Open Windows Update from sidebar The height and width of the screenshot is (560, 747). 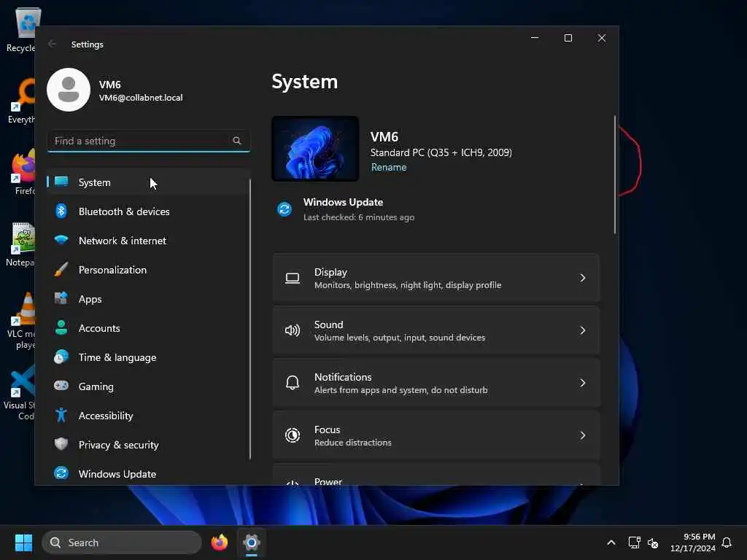point(148,473)
